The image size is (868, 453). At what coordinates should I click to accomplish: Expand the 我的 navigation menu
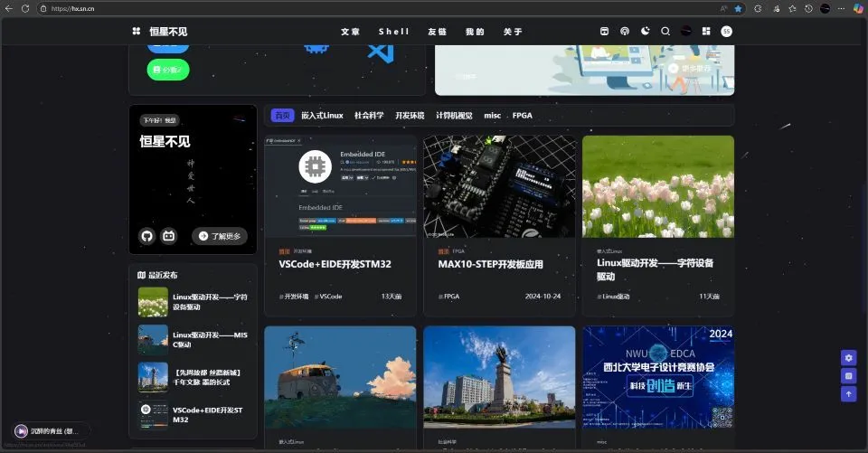click(475, 32)
